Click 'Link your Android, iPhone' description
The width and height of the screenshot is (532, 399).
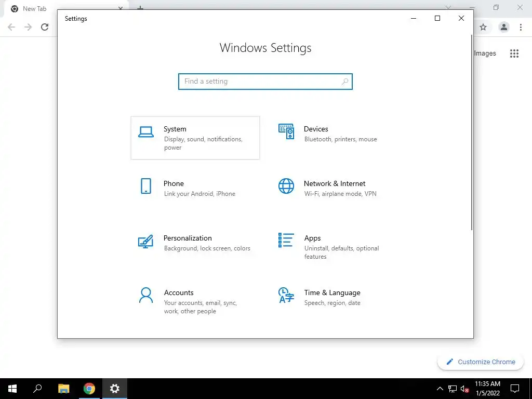(199, 194)
